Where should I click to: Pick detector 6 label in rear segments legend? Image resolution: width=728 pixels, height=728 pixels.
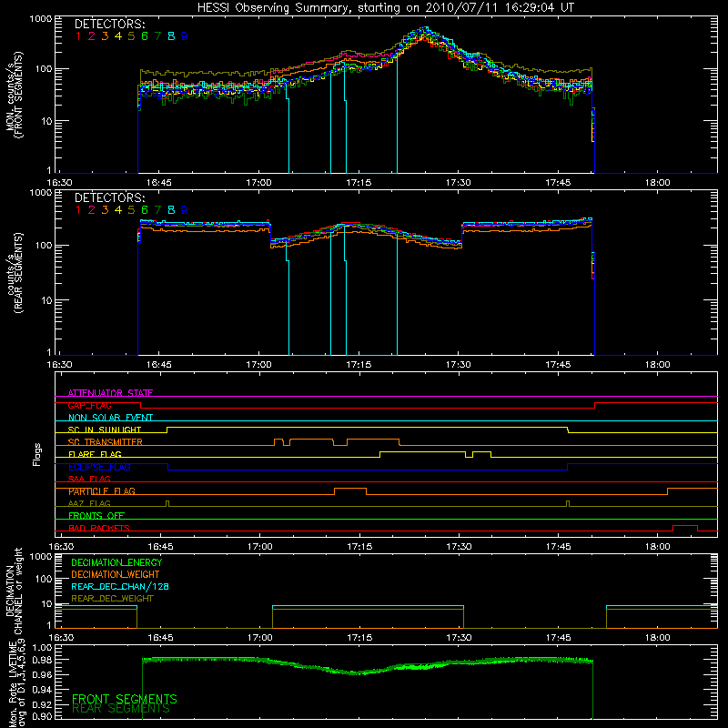coord(145,210)
